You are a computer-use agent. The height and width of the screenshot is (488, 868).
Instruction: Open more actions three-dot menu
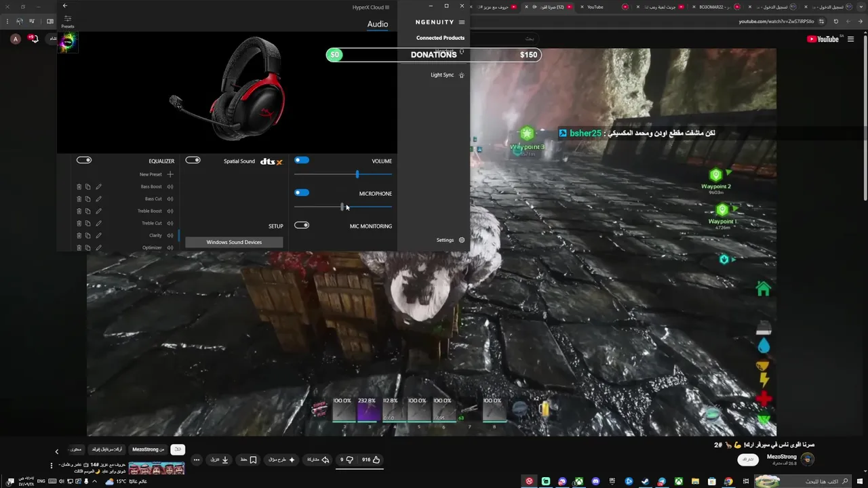[197, 460]
